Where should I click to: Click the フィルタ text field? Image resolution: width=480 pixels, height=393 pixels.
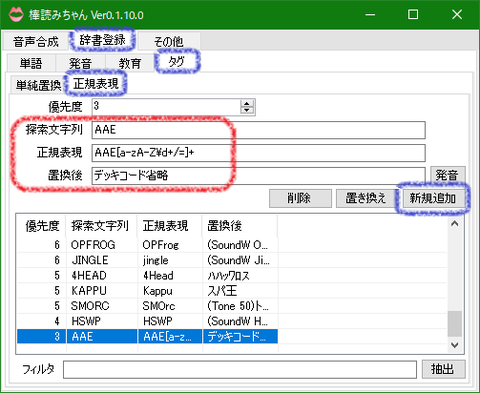coord(240,369)
